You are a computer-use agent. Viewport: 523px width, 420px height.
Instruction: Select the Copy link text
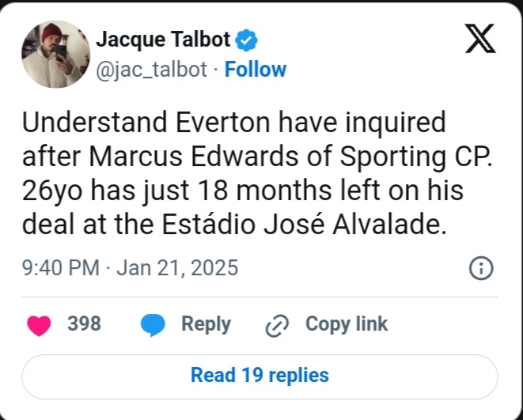(x=347, y=324)
